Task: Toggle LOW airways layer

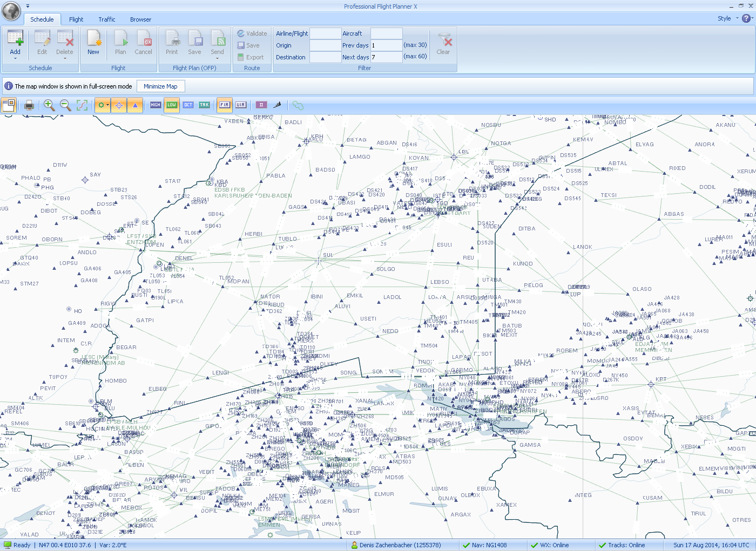Action: click(172, 105)
